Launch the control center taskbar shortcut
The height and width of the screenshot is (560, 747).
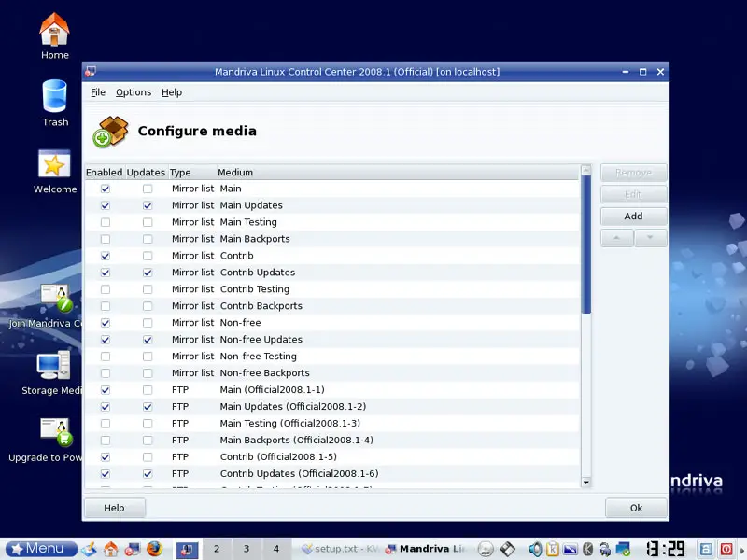(133, 549)
